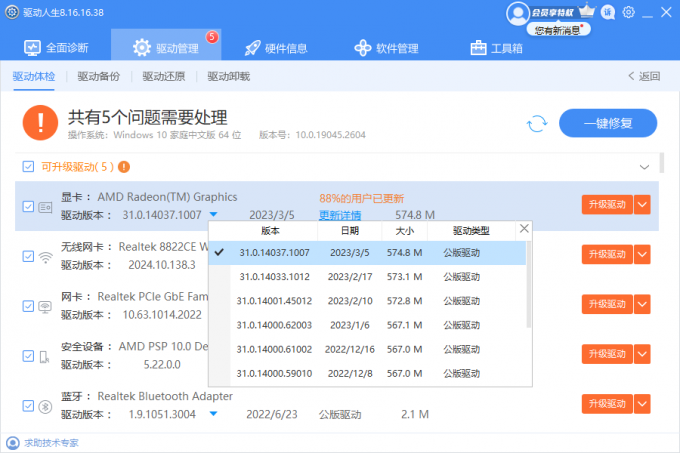Click the Bluetooth device icon
This screenshot has height=453, width=680.
tap(45, 407)
